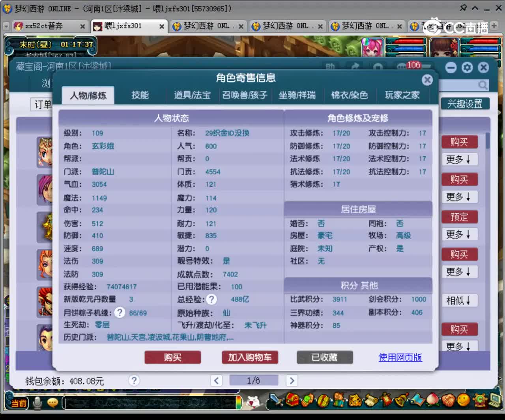Click 加入购物车 button

(250, 357)
